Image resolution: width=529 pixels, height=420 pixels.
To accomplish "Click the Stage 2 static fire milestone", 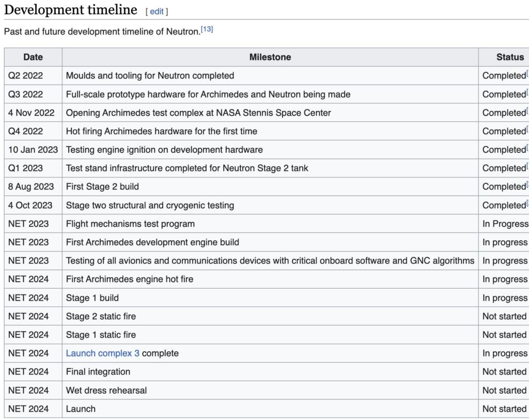I will point(101,316).
